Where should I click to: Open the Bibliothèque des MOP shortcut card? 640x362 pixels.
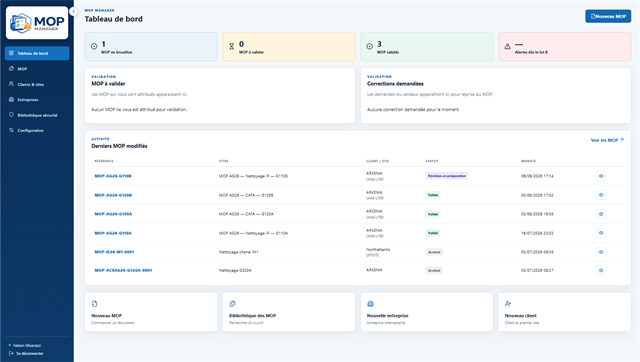click(x=289, y=312)
